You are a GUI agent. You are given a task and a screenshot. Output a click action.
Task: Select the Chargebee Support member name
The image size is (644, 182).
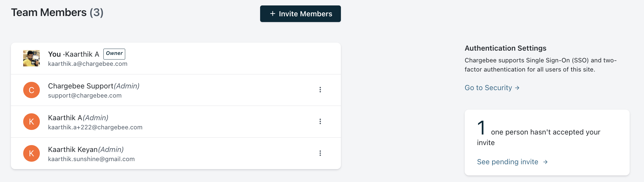(x=80, y=86)
